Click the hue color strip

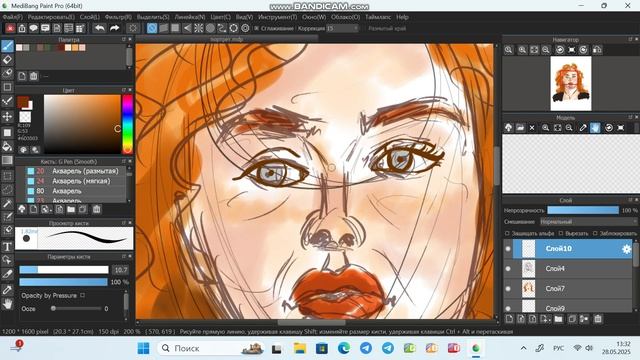point(127,124)
